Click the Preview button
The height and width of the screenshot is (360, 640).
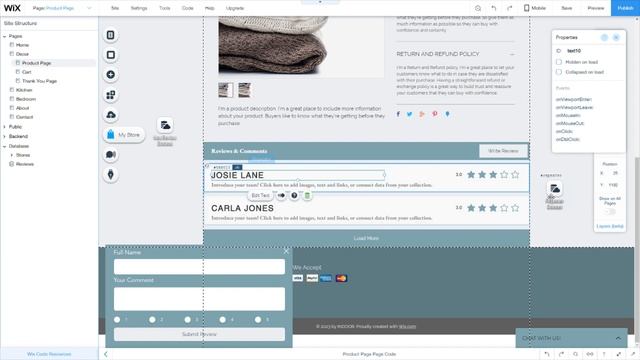click(x=596, y=8)
